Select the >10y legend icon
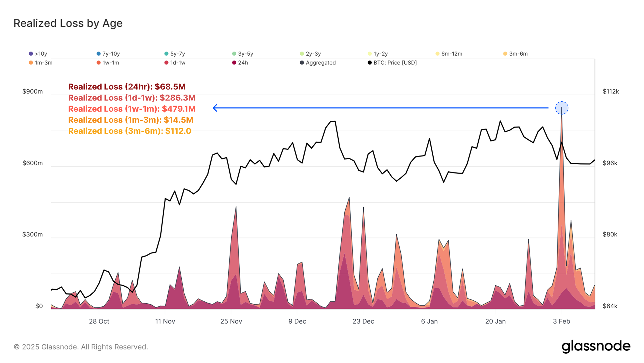The image size is (644, 363). tap(31, 53)
